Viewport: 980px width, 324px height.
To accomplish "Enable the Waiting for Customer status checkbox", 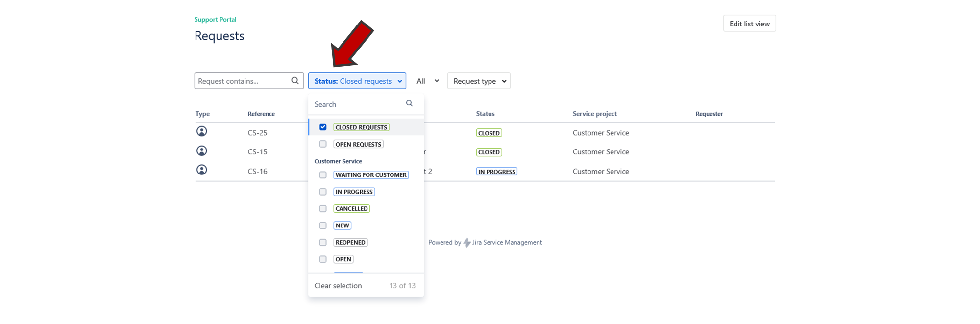I will (323, 175).
